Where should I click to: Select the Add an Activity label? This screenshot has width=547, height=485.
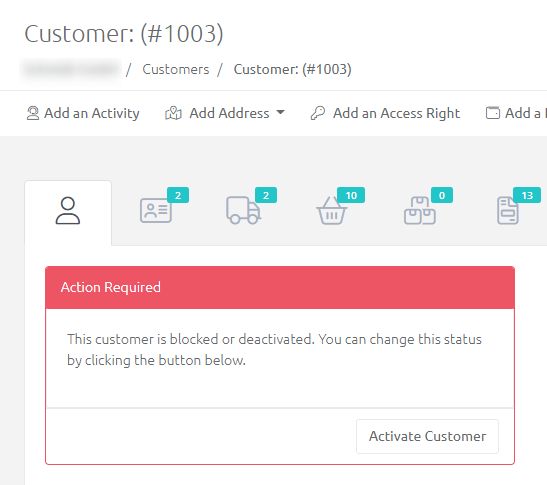(92, 113)
